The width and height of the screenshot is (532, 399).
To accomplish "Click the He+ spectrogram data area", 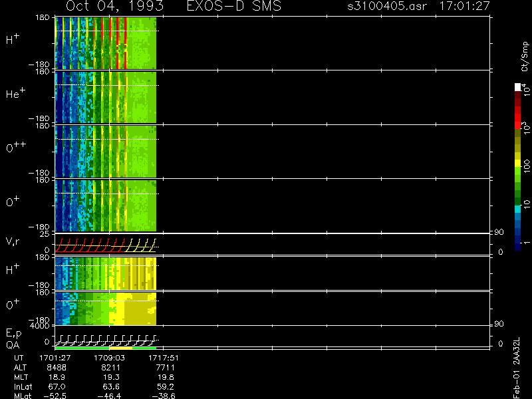I will tap(106, 97).
